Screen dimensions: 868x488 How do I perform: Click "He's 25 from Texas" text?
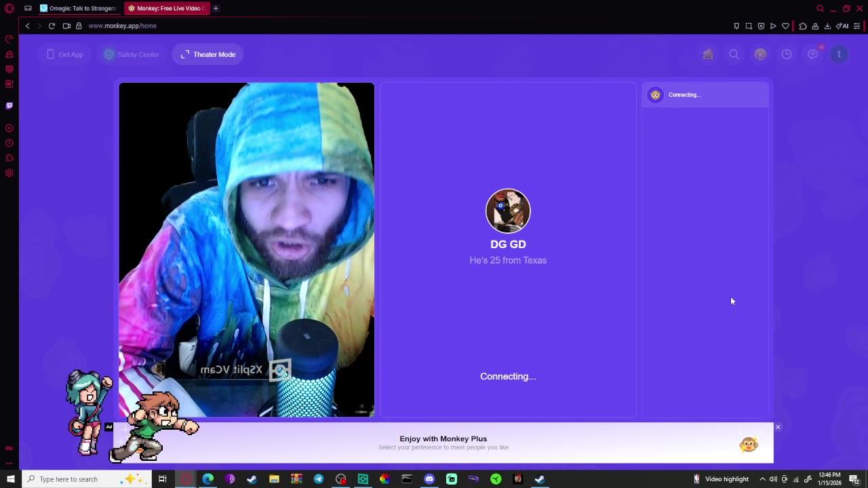pyautogui.click(x=508, y=260)
